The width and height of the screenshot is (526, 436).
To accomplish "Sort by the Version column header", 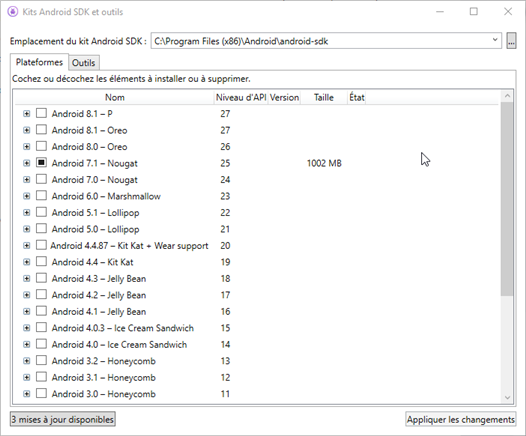I will pyautogui.click(x=284, y=98).
